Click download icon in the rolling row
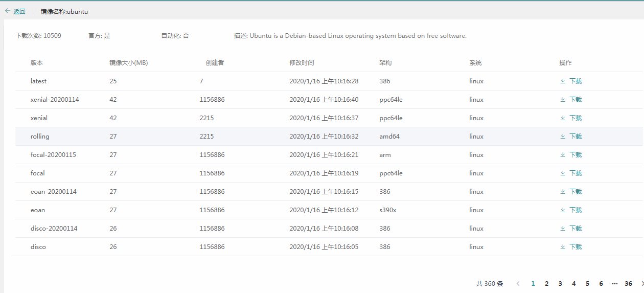Screen dimensions: 644x293 click(x=563, y=136)
